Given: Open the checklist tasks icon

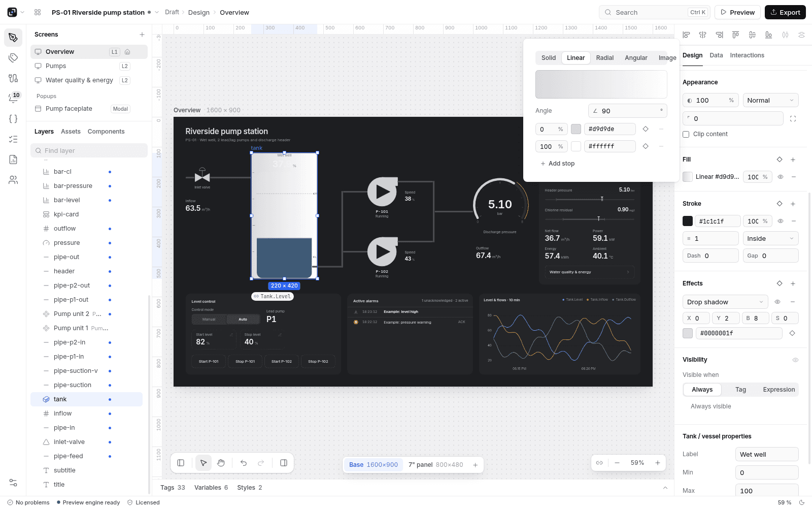Looking at the screenshot, I should tap(13, 139).
